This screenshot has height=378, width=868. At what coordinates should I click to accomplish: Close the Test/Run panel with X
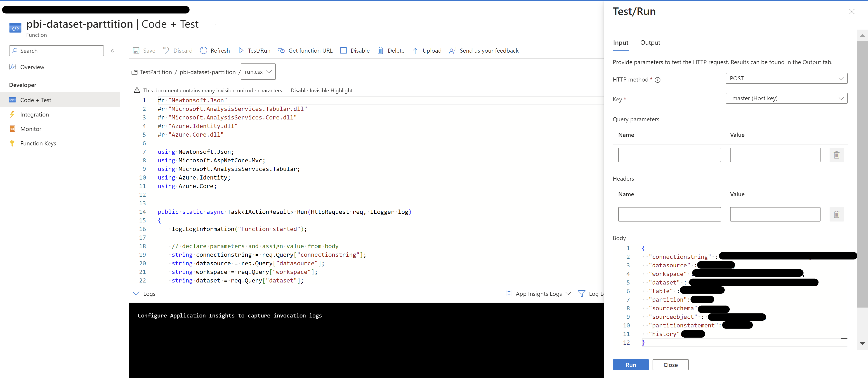click(852, 12)
